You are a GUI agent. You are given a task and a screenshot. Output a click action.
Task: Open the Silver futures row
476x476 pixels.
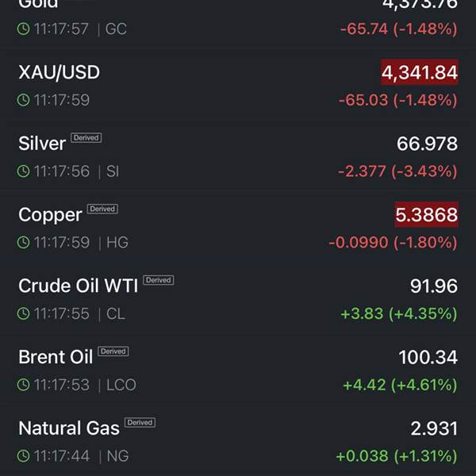coord(42,144)
